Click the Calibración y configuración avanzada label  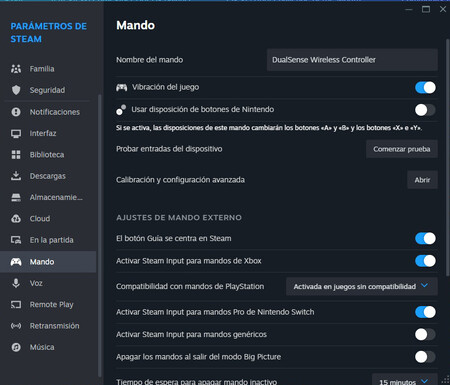(180, 180)
